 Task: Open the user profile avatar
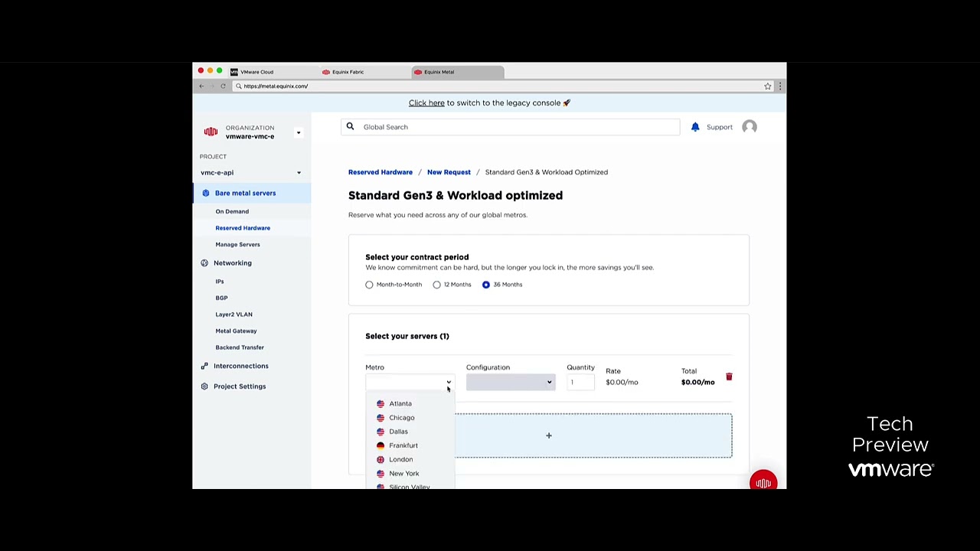point(749,127)
